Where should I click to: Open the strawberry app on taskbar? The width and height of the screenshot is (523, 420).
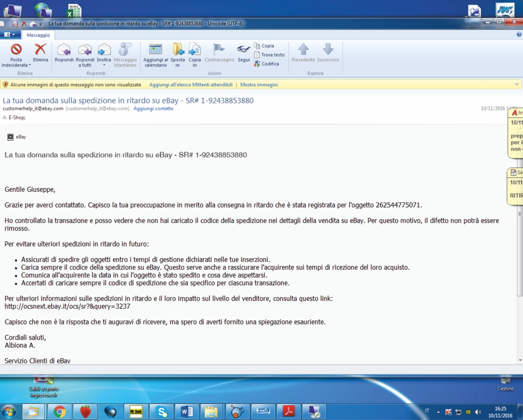85,412
